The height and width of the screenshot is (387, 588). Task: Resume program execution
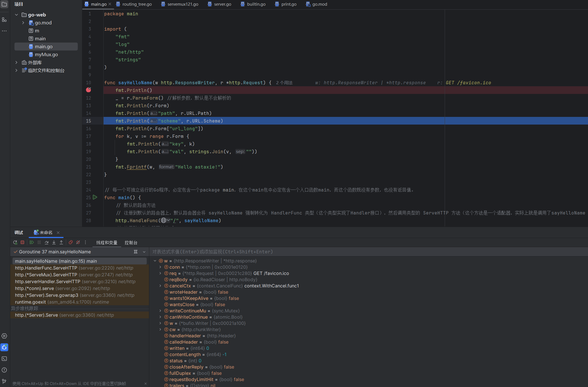32,243
